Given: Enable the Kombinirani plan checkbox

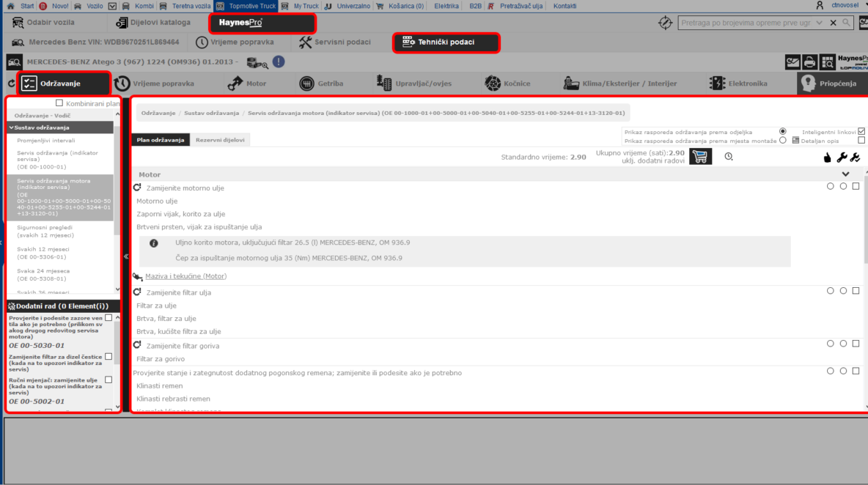Looking at the screenshot, I should pyautogui.click(x=59, y=103).
